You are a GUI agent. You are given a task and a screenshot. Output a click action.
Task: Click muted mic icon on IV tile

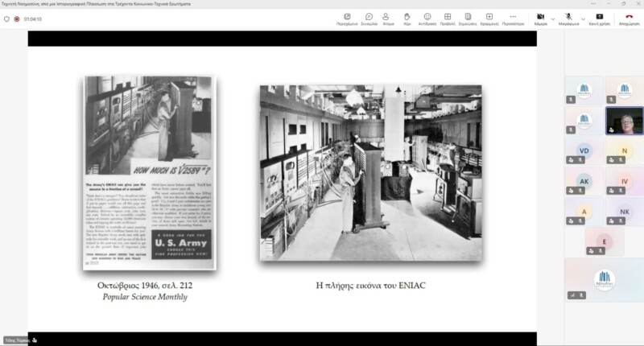click(x=621, y=191)
